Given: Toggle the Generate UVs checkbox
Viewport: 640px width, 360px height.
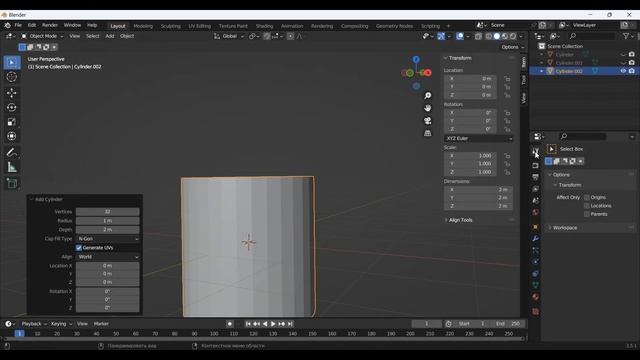Looking at the screenshot, I should [x=79, y=248].
